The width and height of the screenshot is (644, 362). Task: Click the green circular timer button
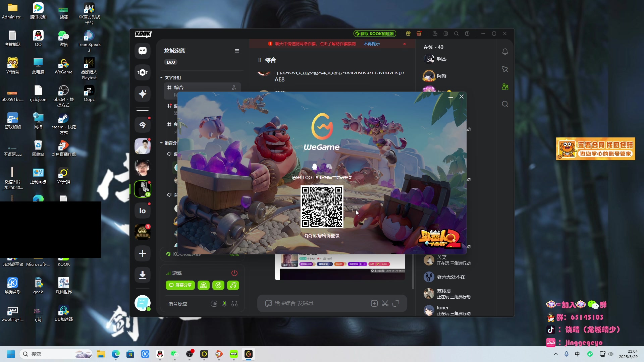(218, 285)
